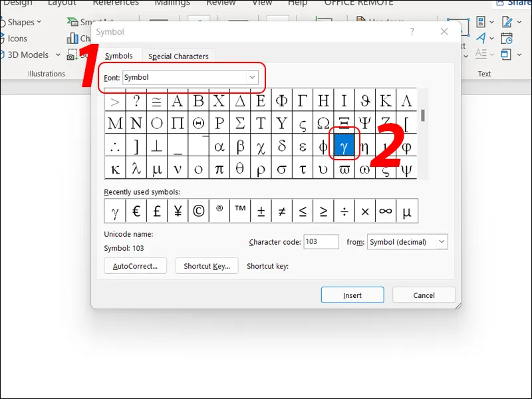Pick the Euro € recent symbol
The height and width of the screenshot is (399, 532).
(x=136, y=211)
